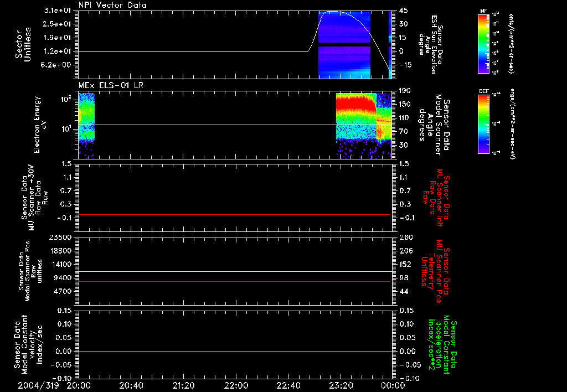The width and height of the screenshot is (567, 392).
Task: Select the "Electron Energy eV" axis label
Action: click(x=39, y=125)
